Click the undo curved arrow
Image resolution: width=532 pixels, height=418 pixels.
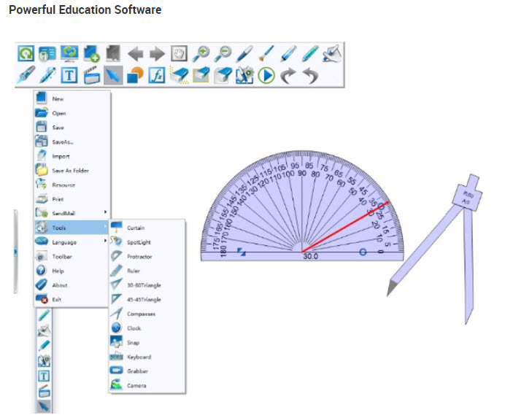tap(309, 75)
